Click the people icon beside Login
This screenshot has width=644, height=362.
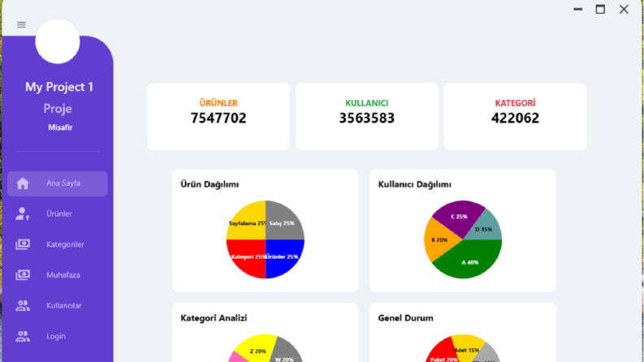[x=23, y=336]
